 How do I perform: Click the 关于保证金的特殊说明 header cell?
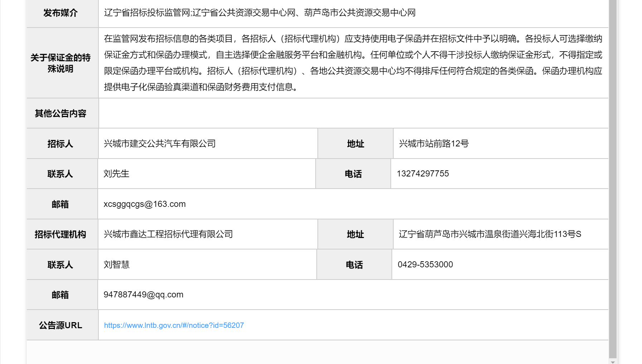coord(60,63)
